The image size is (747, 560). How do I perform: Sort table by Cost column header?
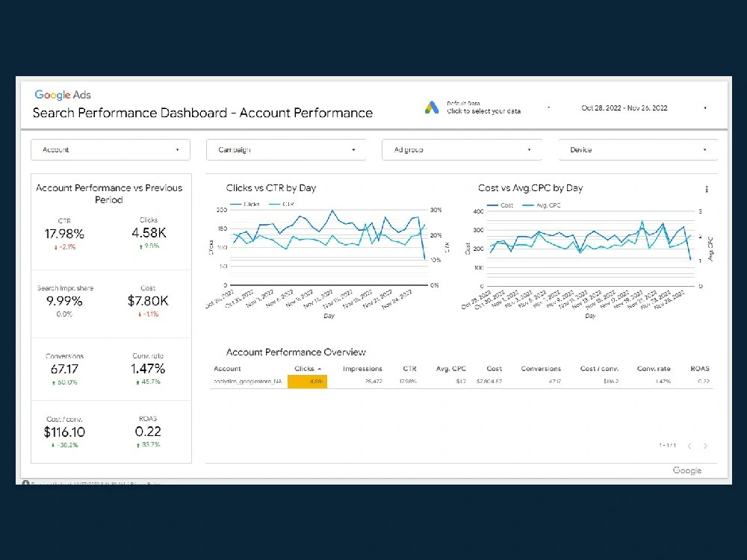pyautogui.click(x=494, y=369)
